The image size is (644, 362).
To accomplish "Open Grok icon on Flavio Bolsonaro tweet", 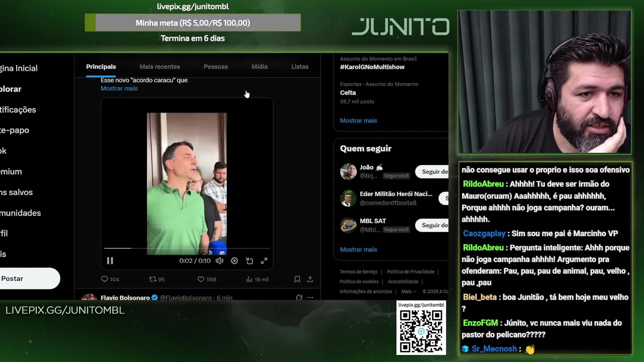I will pos(299,298).
